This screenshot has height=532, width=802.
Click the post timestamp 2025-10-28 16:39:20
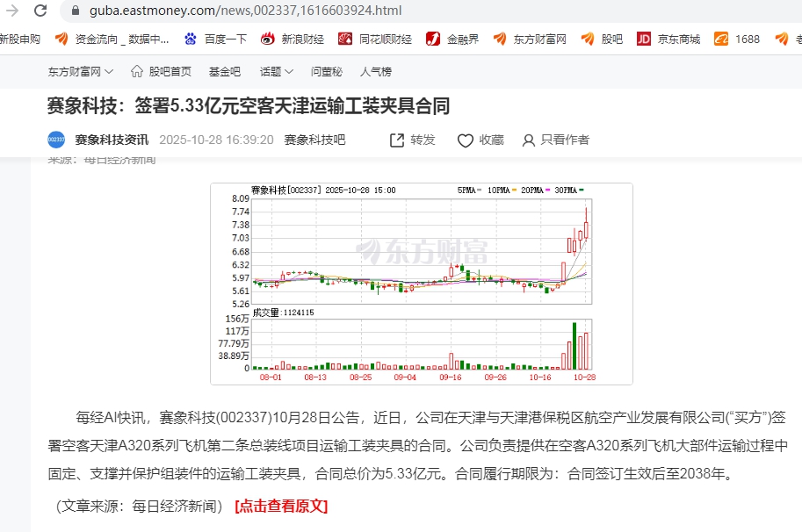tap(216, 140)
